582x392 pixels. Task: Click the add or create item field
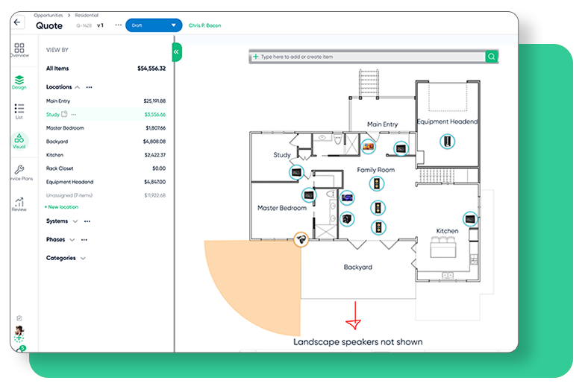367,57
